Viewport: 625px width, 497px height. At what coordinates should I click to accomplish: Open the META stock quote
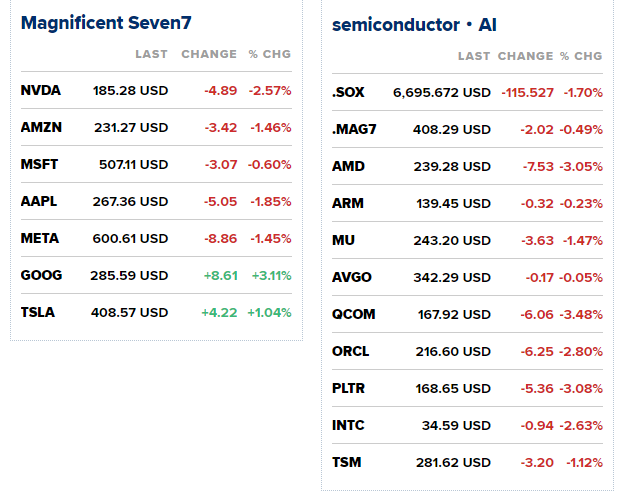39,238
